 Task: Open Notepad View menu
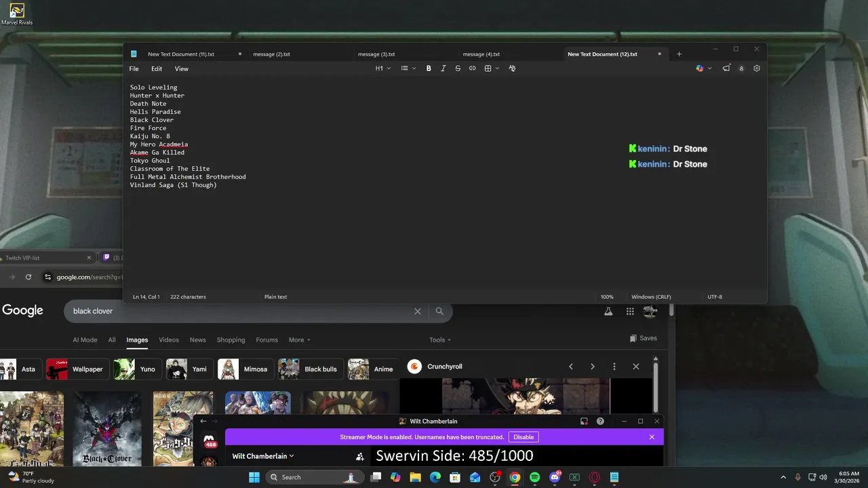(x=182, y=69)
